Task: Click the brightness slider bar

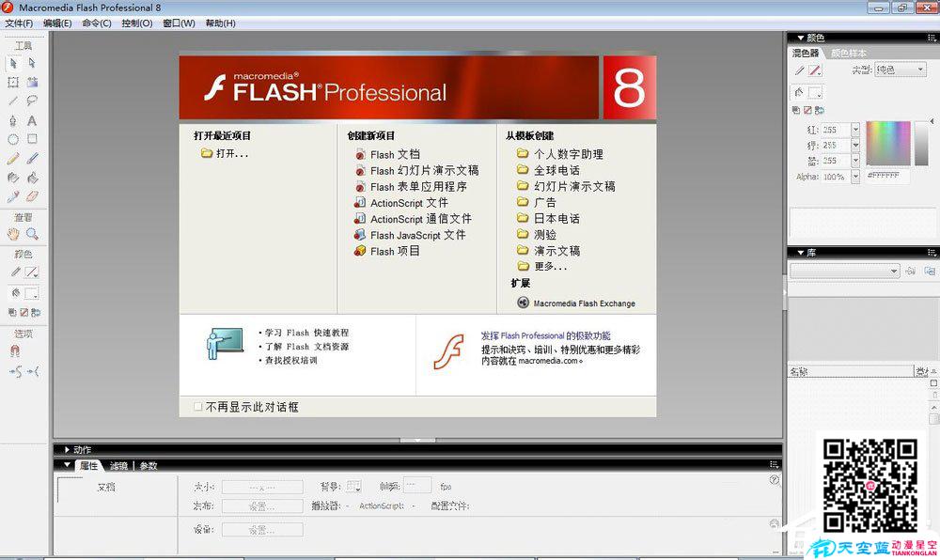Action: click(x=921, y=143)
